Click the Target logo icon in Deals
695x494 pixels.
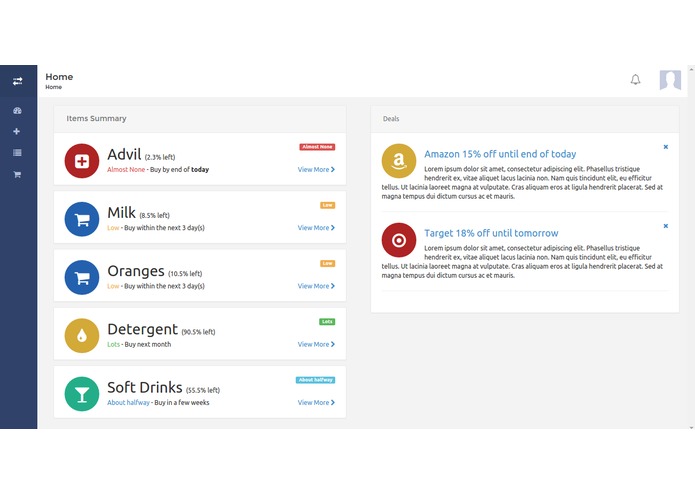pos(398,240)
